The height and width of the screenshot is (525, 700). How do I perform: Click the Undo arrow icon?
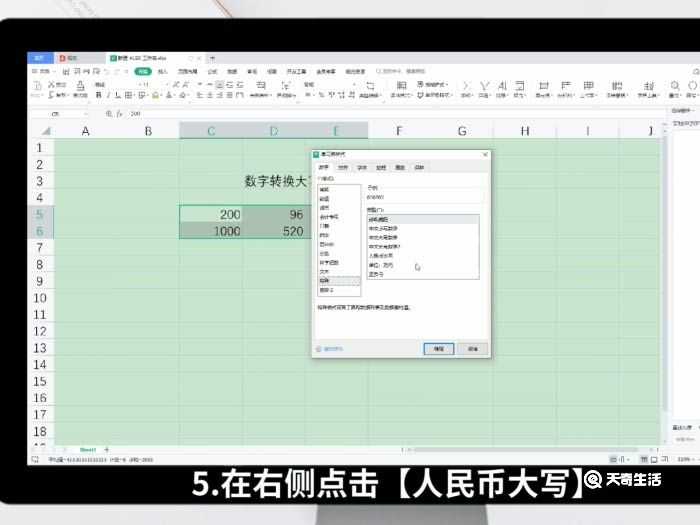[107, 71]
